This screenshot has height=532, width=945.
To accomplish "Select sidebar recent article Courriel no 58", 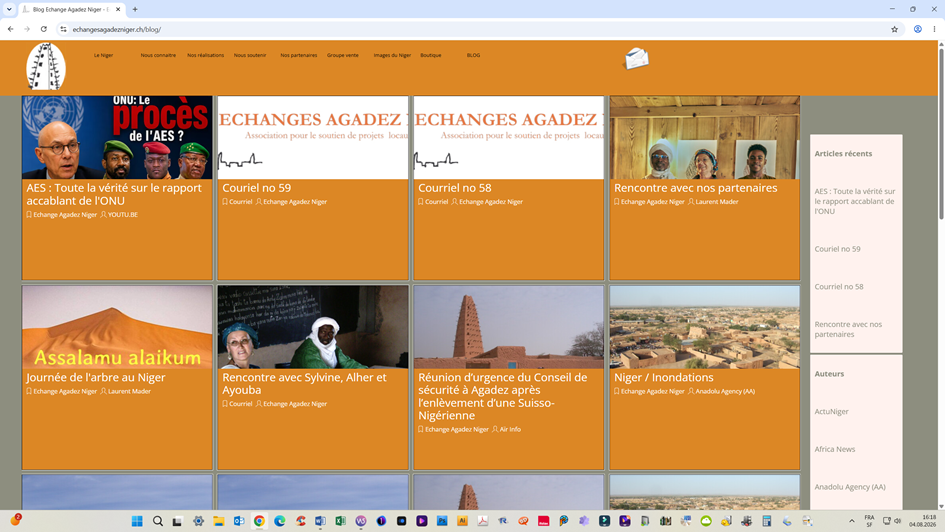I will tap(839, 287).
